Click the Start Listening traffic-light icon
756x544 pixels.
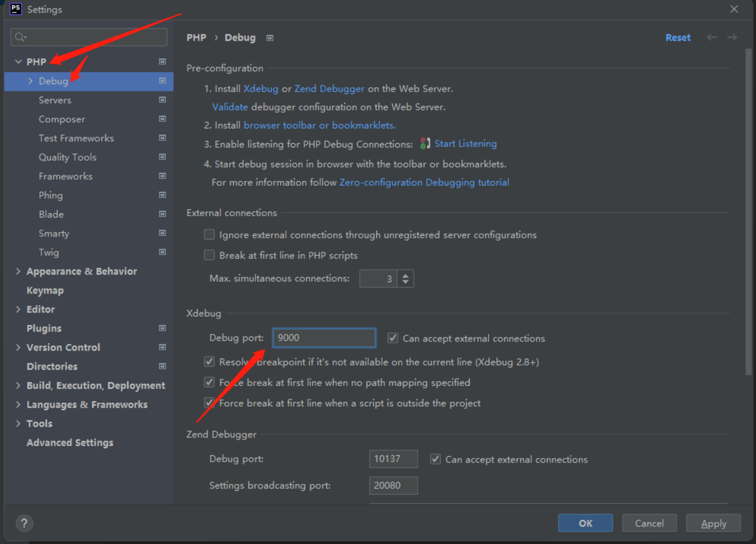pyautogui.click(x=424, y=144)
